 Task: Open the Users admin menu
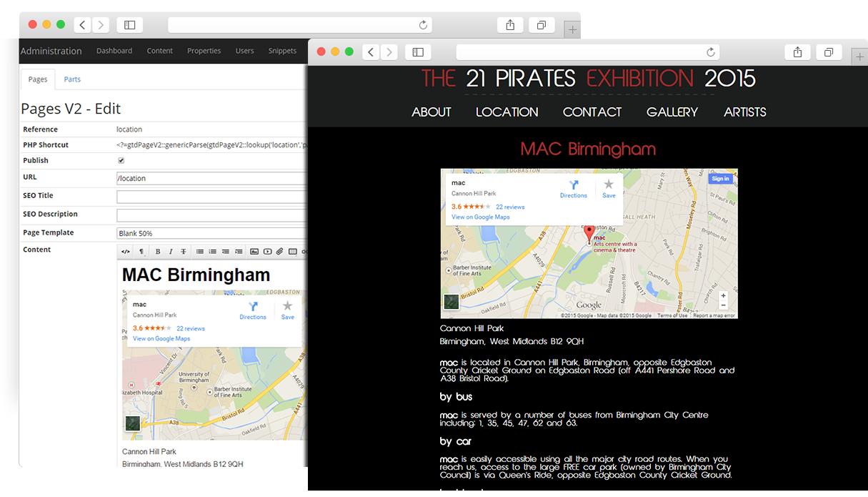point(245,51)
